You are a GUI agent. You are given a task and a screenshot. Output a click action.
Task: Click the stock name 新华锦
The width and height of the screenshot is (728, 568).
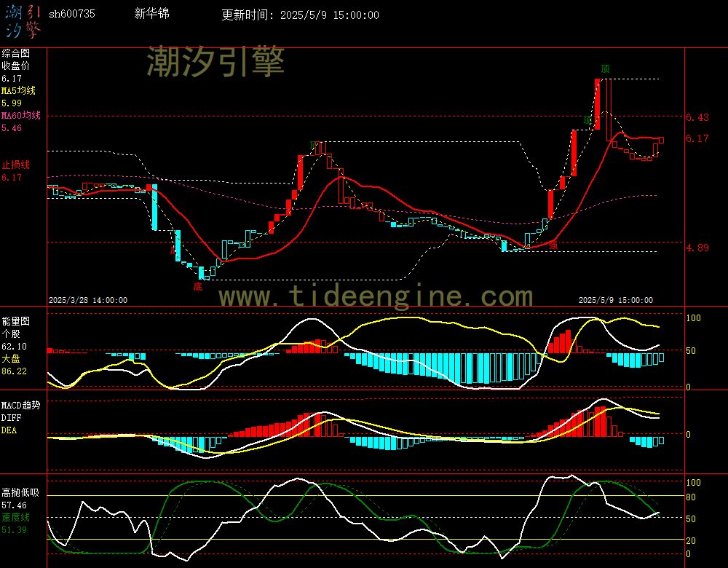click(x=151, y=13)
